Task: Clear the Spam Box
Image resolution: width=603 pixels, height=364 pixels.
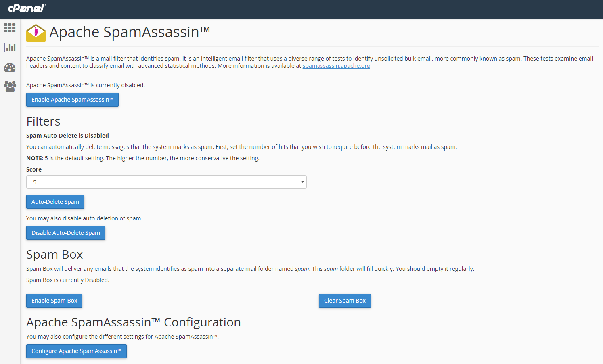Action: click(x=345, y=300)
